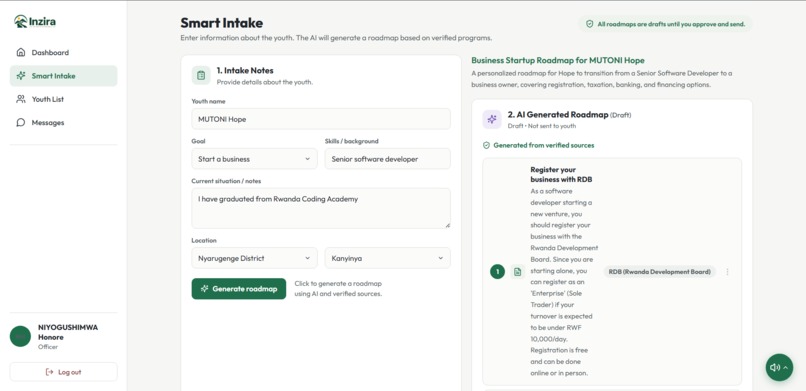This screenshot has width=806, height=391.
Task: Select Smart Intake in sidebar
Action: pos(63,76)
